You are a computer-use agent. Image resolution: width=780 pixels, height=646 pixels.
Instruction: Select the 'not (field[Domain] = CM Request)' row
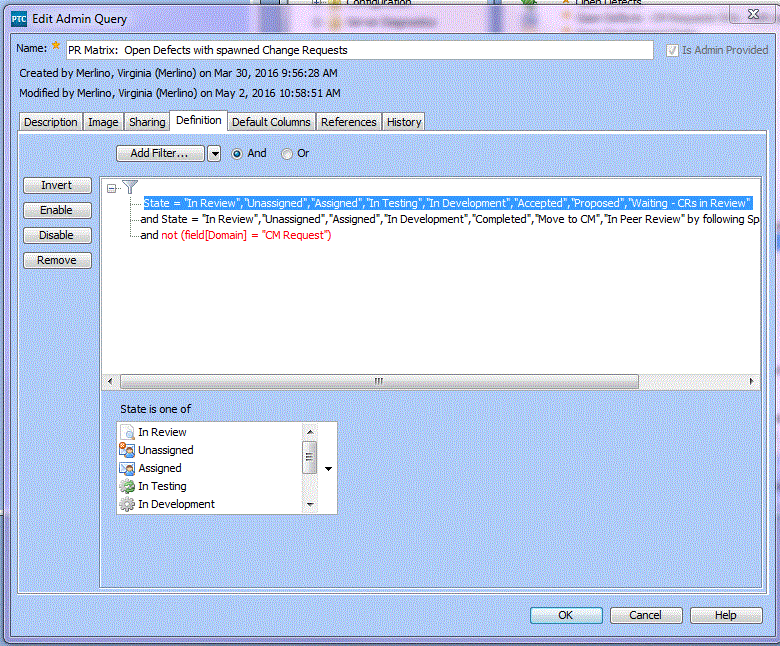(x=236, y=235)
